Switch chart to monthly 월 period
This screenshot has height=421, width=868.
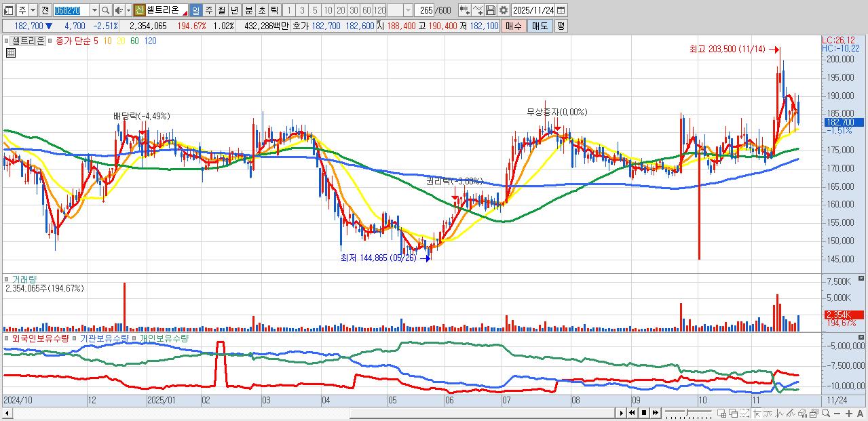221,10
